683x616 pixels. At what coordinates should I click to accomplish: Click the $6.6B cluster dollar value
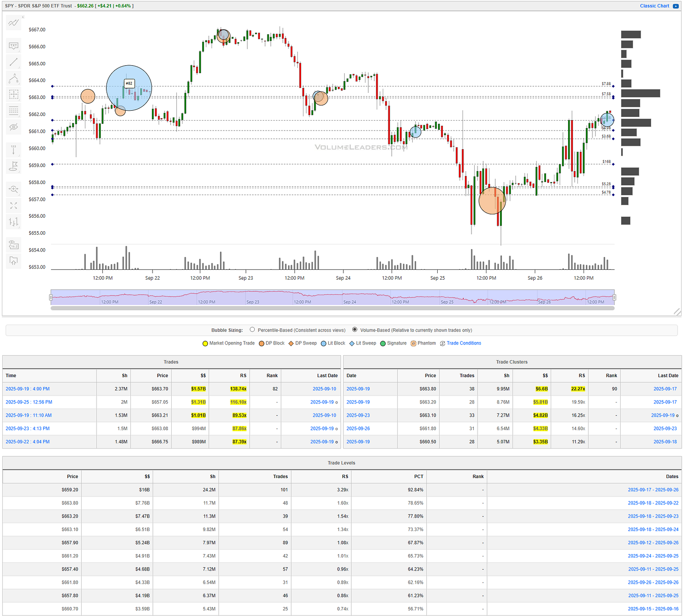[x=542, y=389]
